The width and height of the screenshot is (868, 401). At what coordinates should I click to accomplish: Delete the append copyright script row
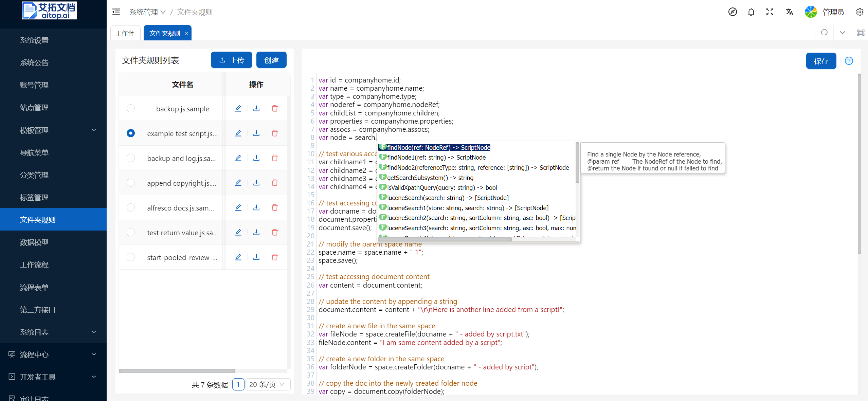(275, 183)
